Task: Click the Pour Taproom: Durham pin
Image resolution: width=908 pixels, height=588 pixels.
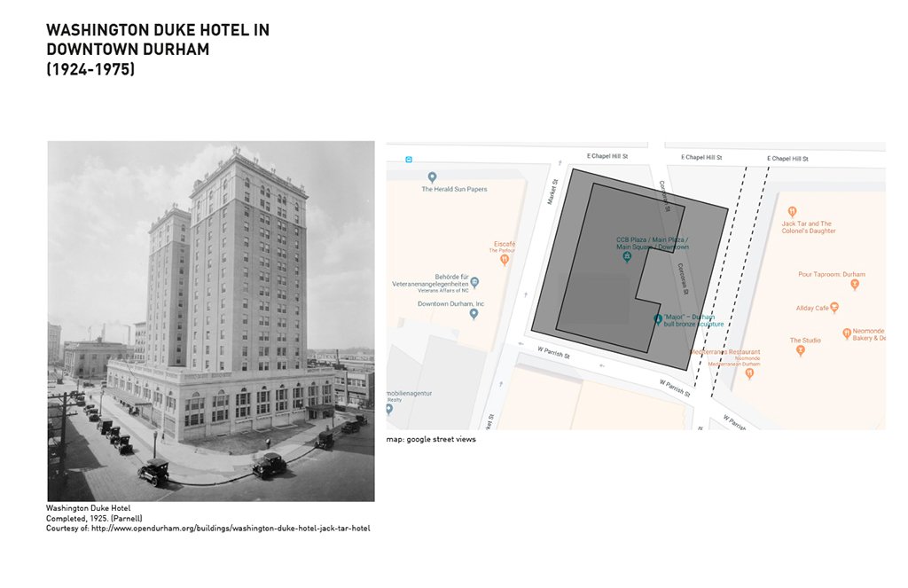Action: (855, 285)
